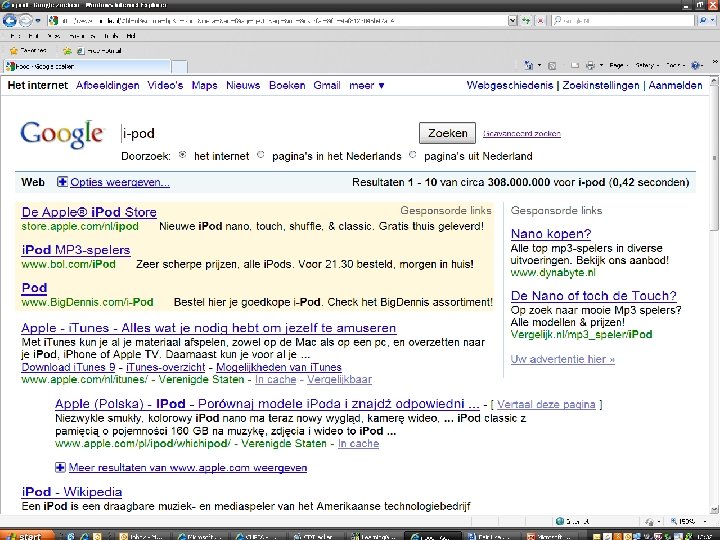
Task: Click the scrollbar down arrow
Action: tap(714, 510)
